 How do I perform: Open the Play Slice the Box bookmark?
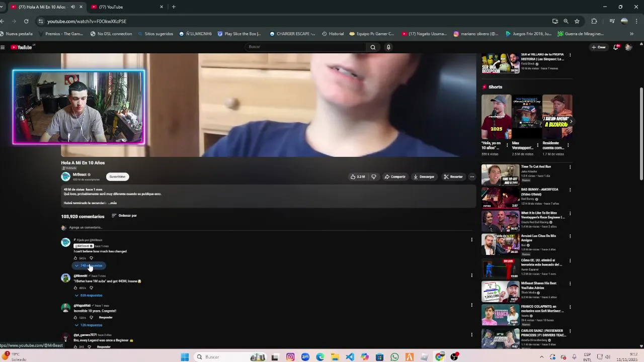[239, 34]
